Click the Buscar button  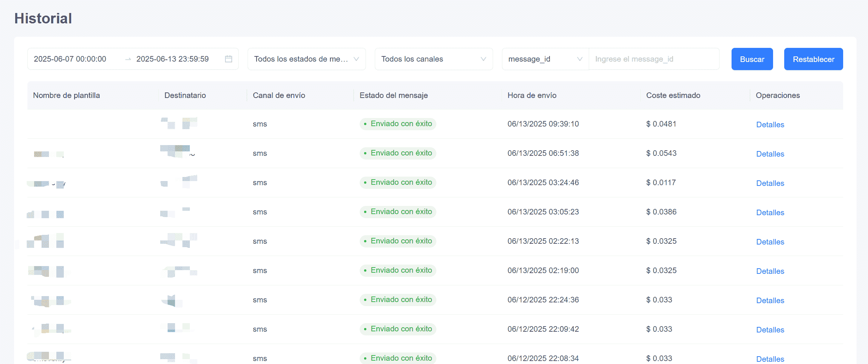point(752,59)
